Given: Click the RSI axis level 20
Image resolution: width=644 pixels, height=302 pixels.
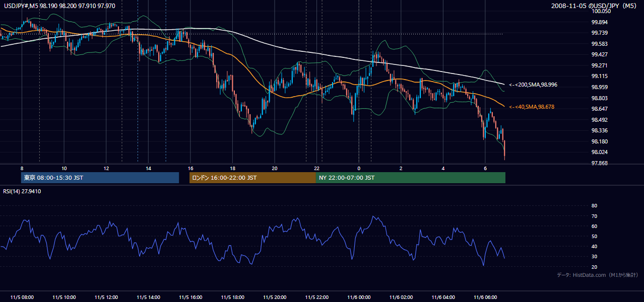Looking at the screenshot, I should (x=594, y=267).
